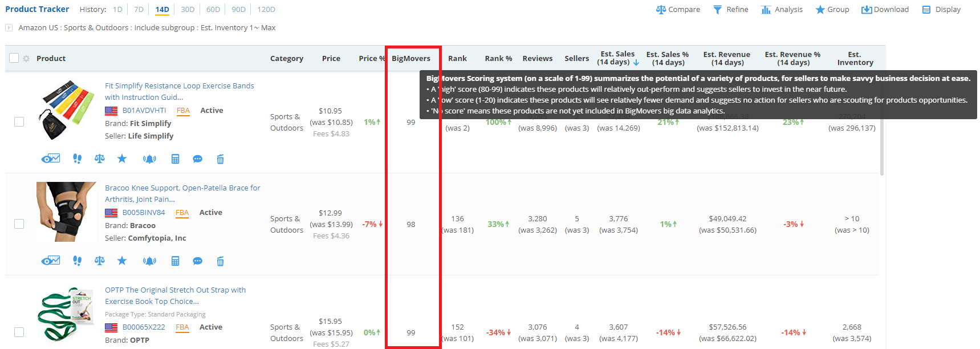This screenshot has height=349, width=980.
Task: Click compare scales icon in Fit Simplify row
Action: 100,159
